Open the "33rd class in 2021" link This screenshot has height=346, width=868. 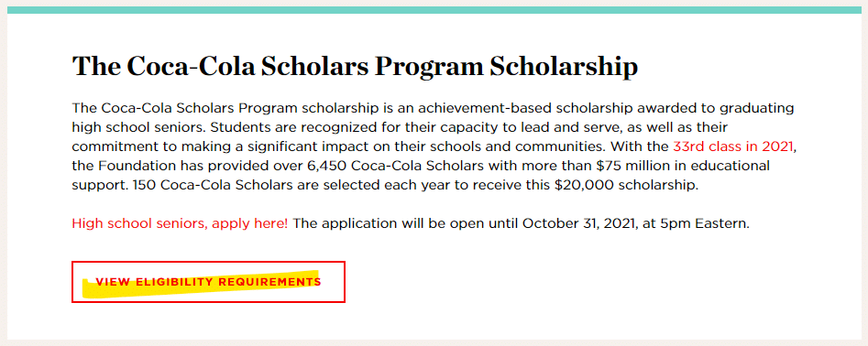coord(734,147)
